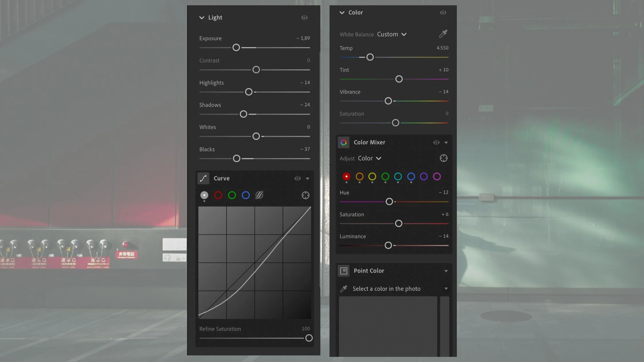Click the Exposure slider handle
This screenshot has height=362, width=644.
(236, 48)
